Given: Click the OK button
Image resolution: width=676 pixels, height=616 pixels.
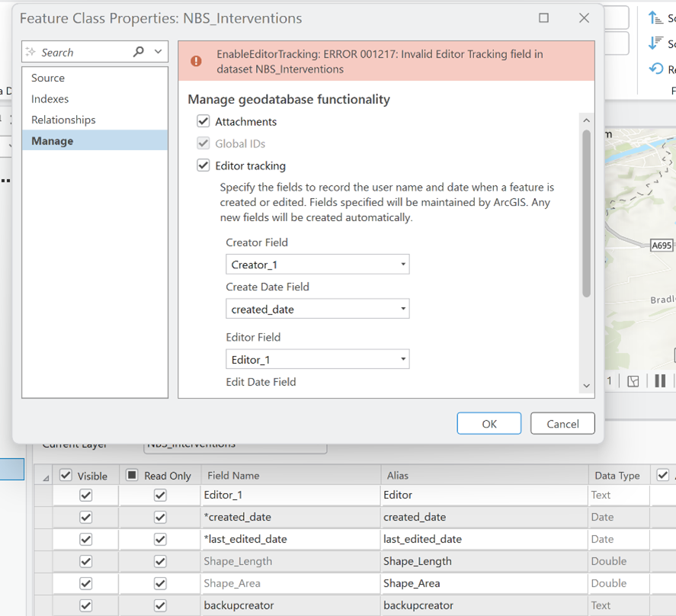Looking at the screenshot, I should tap(489, 424).
